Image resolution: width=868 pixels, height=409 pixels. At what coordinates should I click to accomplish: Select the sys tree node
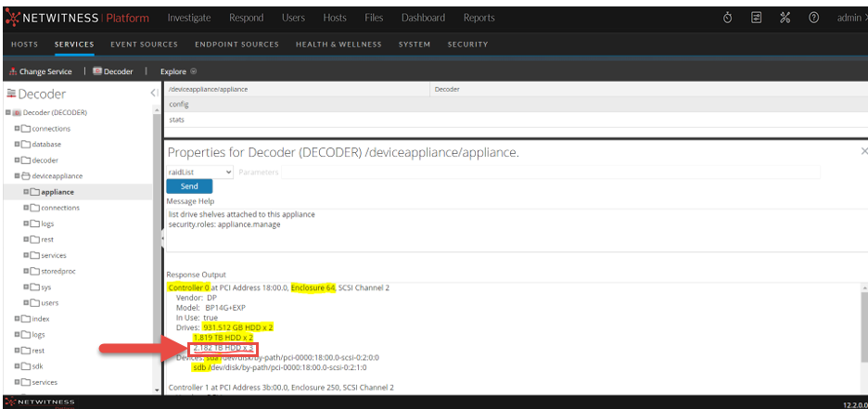[x=46, y=288]
